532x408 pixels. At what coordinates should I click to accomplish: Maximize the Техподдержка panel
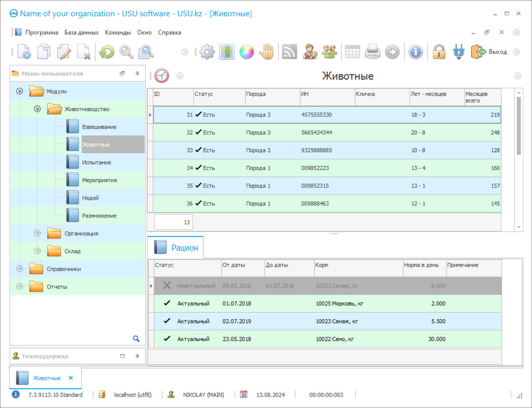coord(123,356)
